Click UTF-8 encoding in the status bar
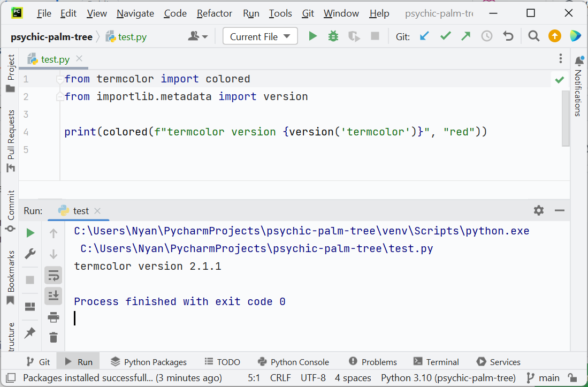This screenshot has height=387, width=588. 313,377
